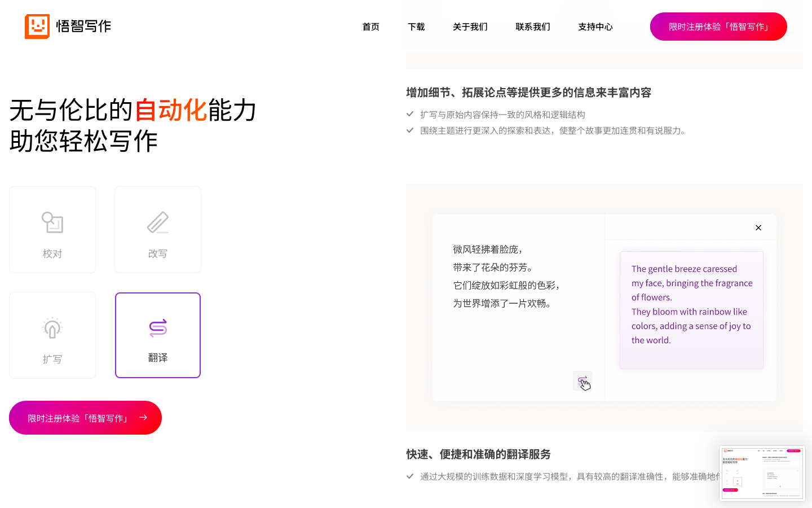812x508 pixels.
Task: Open 支持中心 support center
Action: click(595, 27)
